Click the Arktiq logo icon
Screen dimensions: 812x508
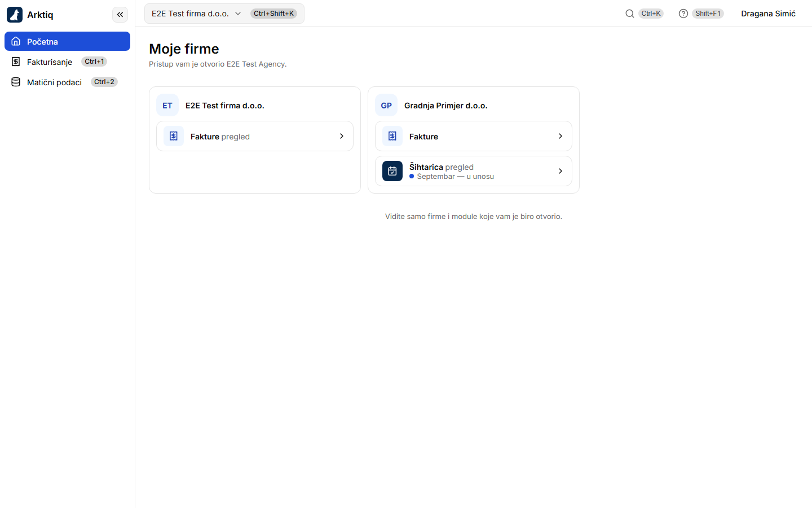tap(15, 15)
